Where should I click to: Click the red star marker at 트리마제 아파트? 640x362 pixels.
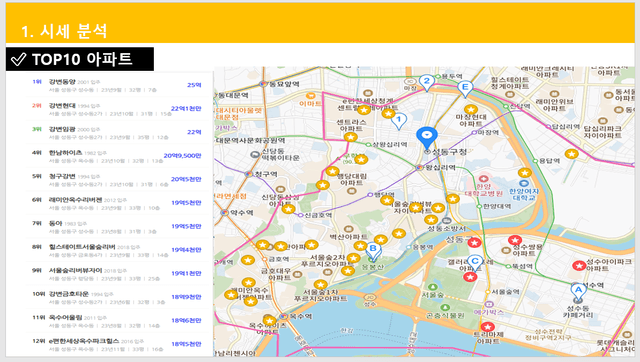pos(487,327)
